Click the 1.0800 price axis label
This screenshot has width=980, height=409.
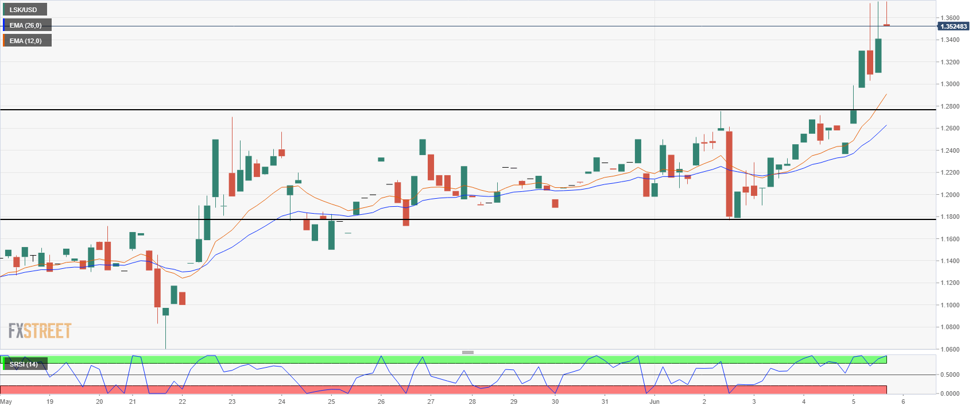949,327
